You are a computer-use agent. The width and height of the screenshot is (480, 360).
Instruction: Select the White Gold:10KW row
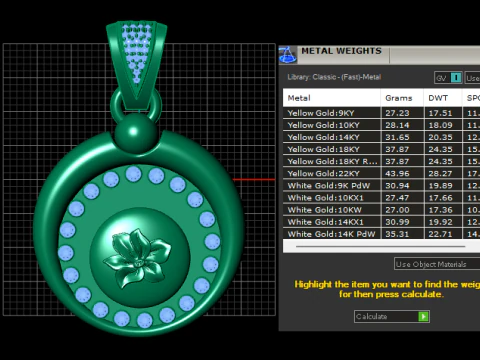click(x=382, y=210)
